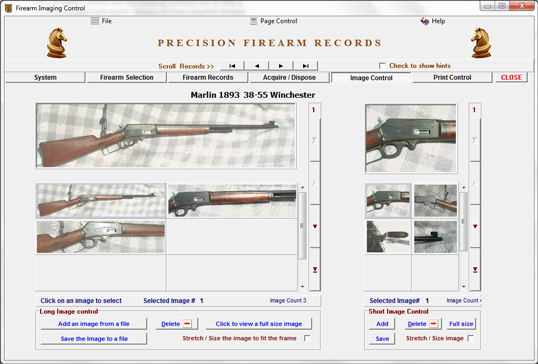Click the red last-image arrow in short image strip
This screenshot has height=364, width=538.
pos(475,270)
